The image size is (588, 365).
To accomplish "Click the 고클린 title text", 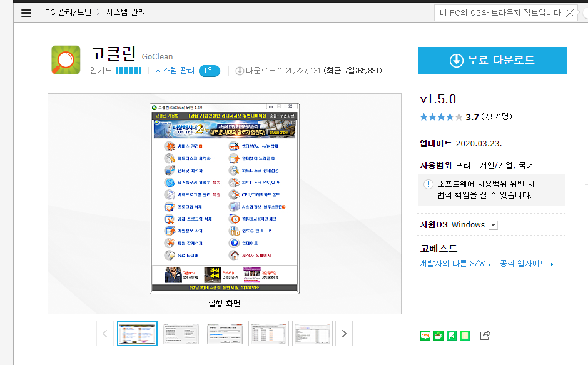I will coord(113,54).
